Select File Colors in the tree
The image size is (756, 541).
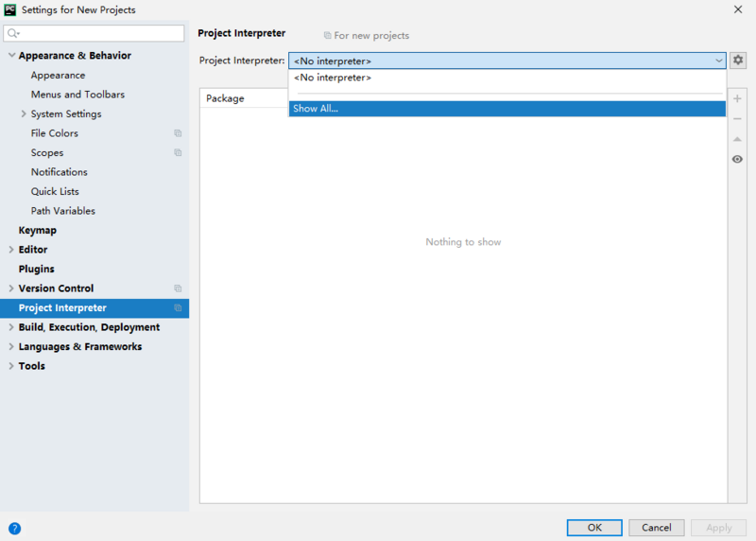(x=55, y=133)
